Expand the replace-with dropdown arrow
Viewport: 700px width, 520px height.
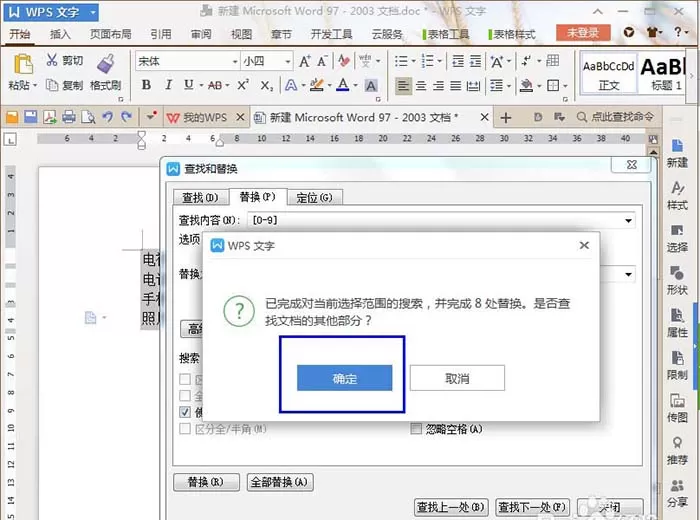(628, 274)
